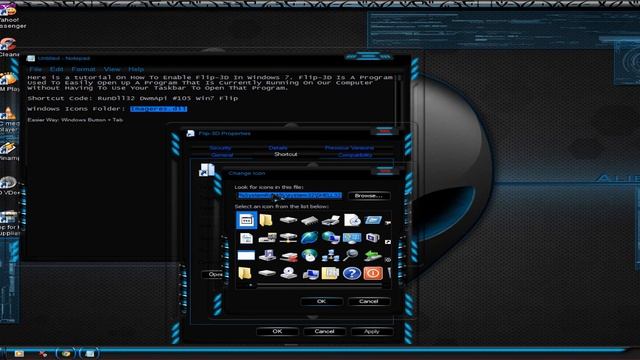Pick the yellow folder icon in top row
640x360 pixels.
pos(266,220)
